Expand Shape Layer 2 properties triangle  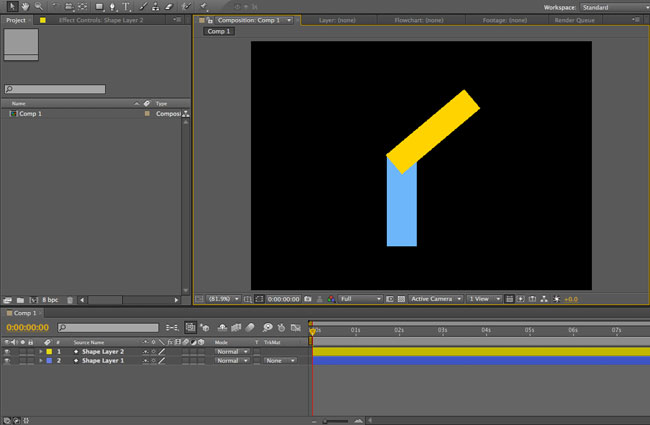[41, 352]
